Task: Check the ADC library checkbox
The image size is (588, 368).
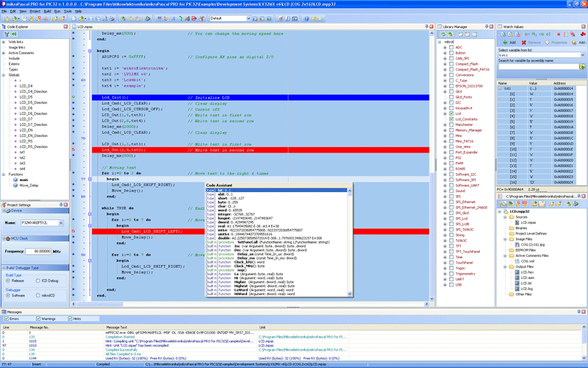Action: (x=451, y=47)
